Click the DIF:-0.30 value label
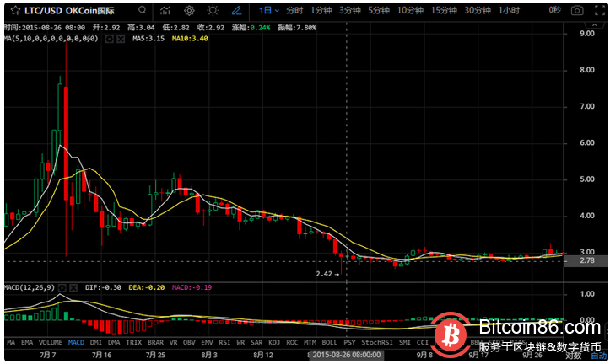 [x=103, y=288]
